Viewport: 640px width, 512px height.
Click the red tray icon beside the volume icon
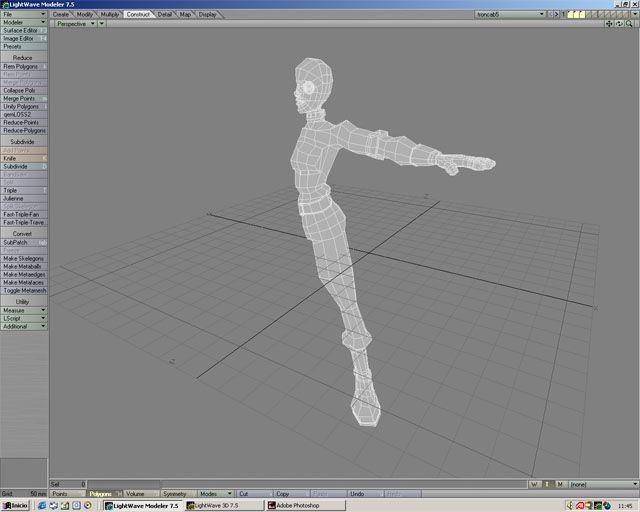click(580, 505)
